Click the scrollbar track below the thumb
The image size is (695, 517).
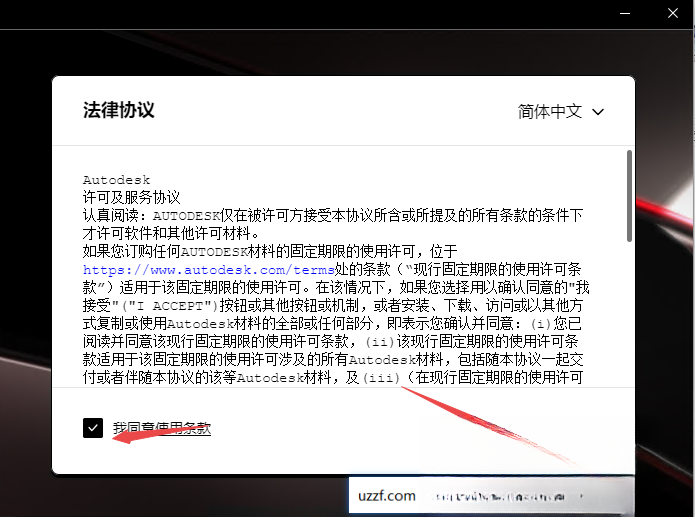(629, 314)
